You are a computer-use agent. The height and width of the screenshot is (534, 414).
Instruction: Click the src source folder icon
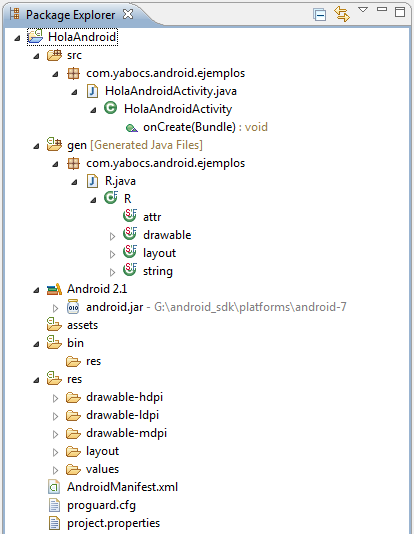point(54,55)
